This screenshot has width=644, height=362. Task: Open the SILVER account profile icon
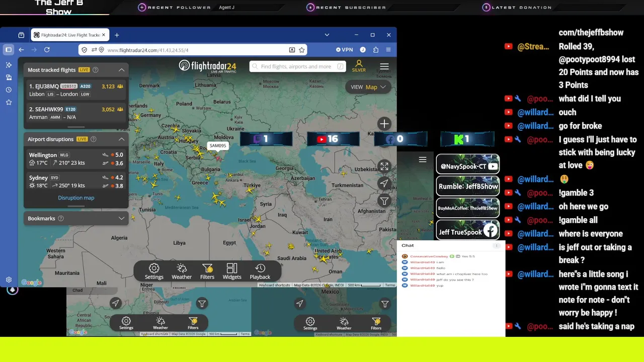pyautogui.click(x=359, y=66)
